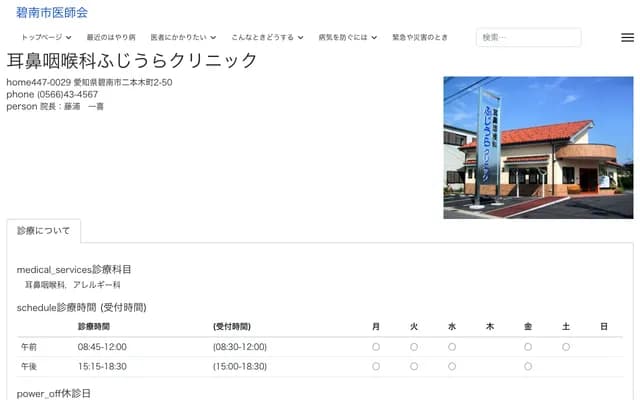Screen dimensions: 640x400
Task: Select the 日 column header
Action: (x=604, y=327)
